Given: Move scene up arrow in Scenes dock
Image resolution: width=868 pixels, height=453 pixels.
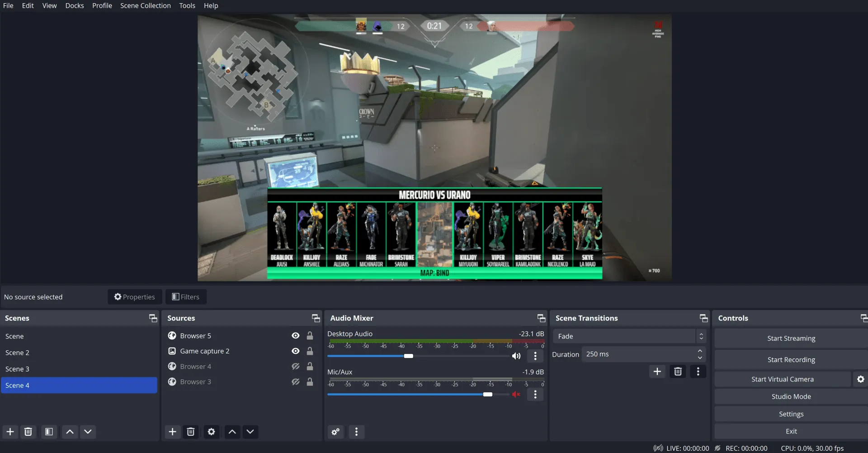Looking at the screenshot, I should click(70, 432).
